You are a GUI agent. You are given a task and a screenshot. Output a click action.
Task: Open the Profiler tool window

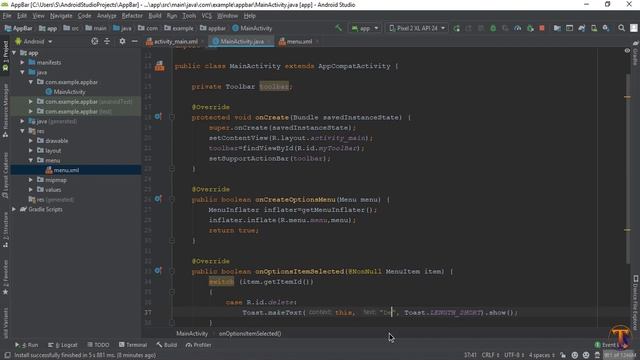(199, 345)
